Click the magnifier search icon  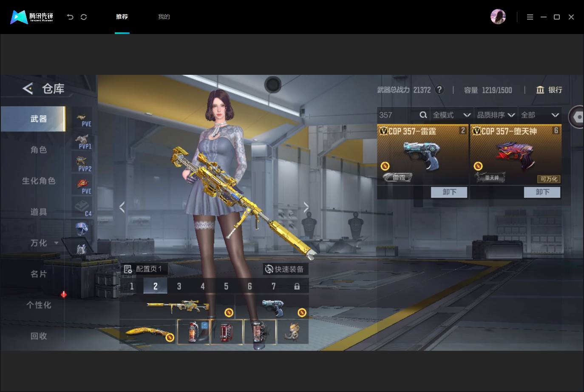tap(423, 115)
